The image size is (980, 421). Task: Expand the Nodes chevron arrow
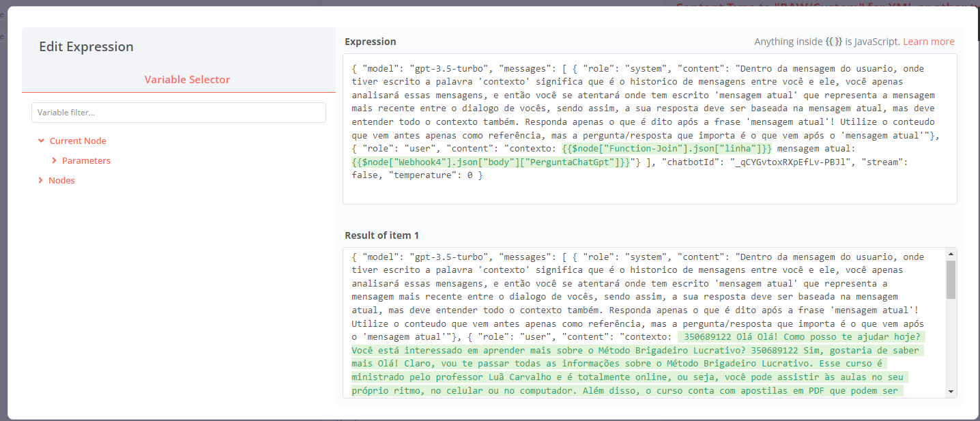42,181
